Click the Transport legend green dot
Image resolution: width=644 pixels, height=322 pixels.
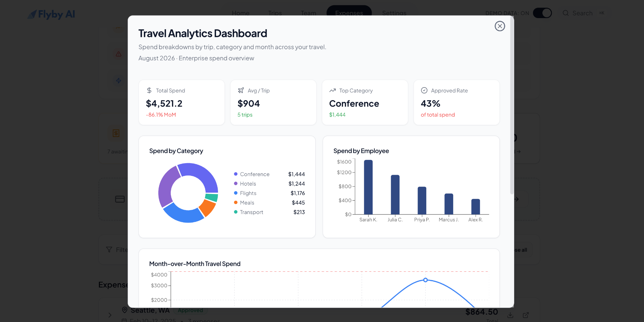[236, 212]
